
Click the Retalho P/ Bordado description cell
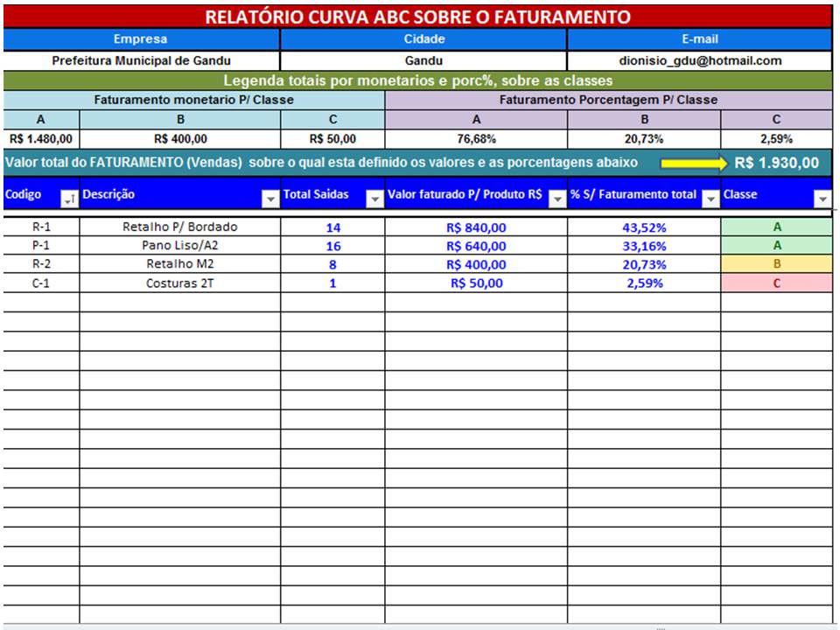[179, 227]
